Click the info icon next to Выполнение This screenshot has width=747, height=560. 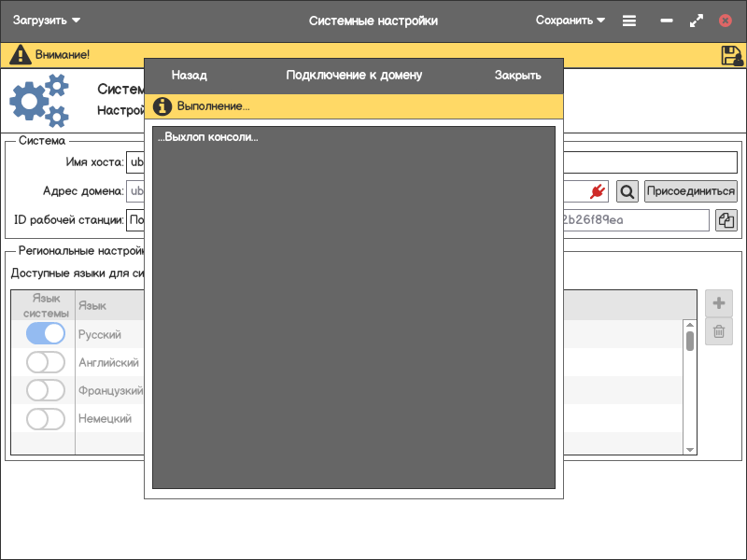pos(162,106)
